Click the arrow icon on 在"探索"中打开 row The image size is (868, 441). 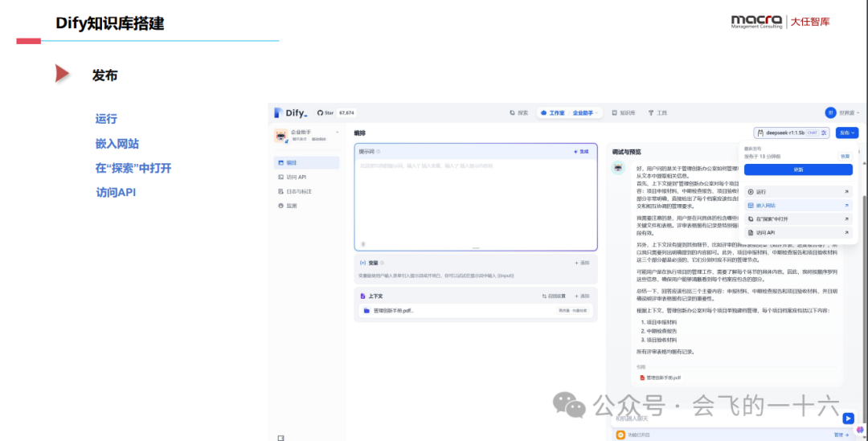(846, 218)
